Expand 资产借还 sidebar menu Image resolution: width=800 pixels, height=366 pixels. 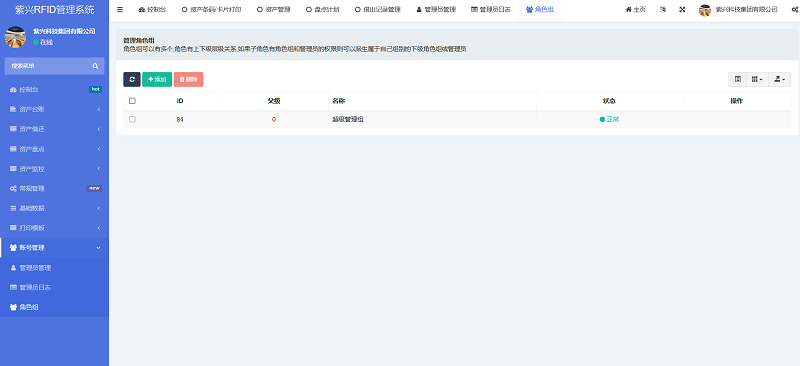(x=54, y=129)
